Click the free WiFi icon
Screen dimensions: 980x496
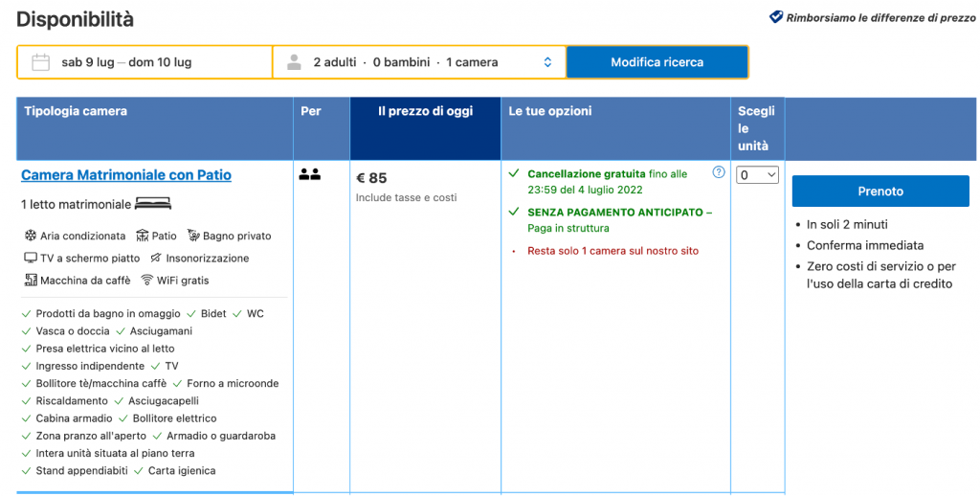[147, 281]
